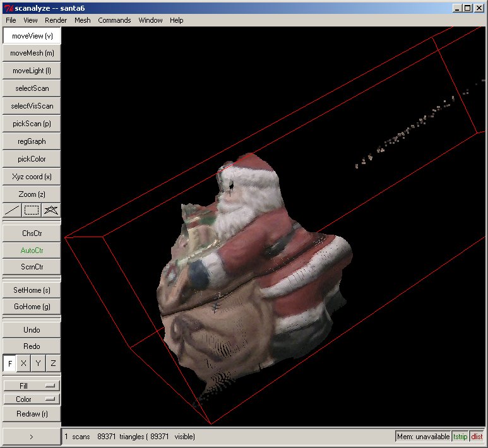Open the Render menu
488x448 pixels.
pyautogui.click(x=56, y=20)
